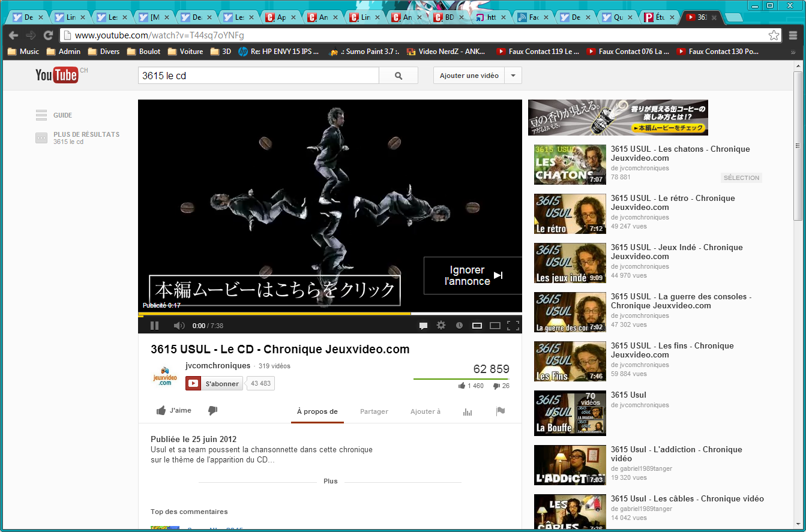Switch to the large player size
This screenshot has width=806, height=532.
click(x=495, y=326)
